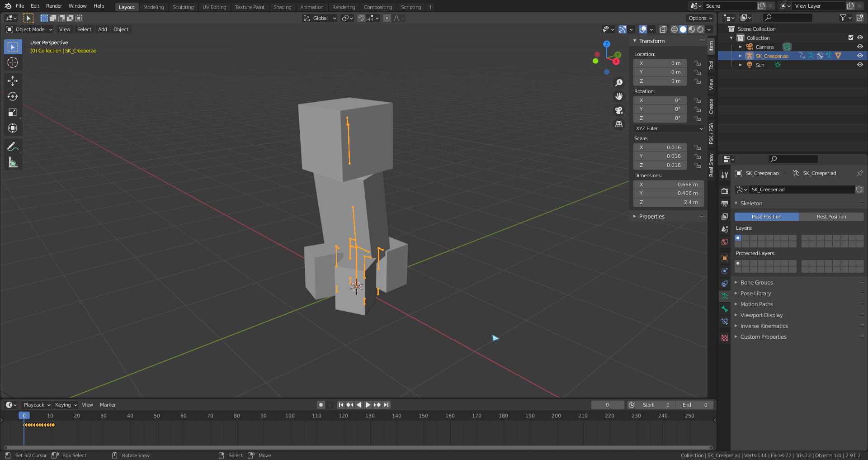Hide the Sun object in outliner
This screenshot has width=868, height=460.
pyautogui.click(x=860, y=65)
